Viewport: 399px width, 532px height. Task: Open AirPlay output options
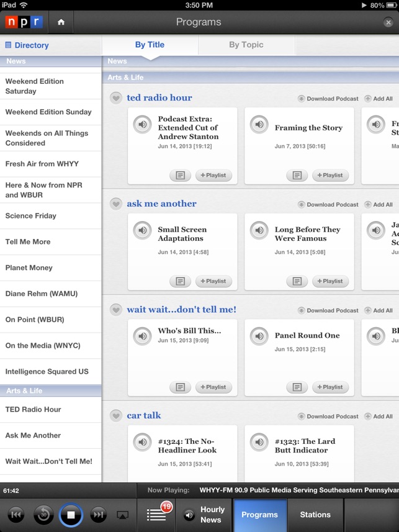coord(122,515)
